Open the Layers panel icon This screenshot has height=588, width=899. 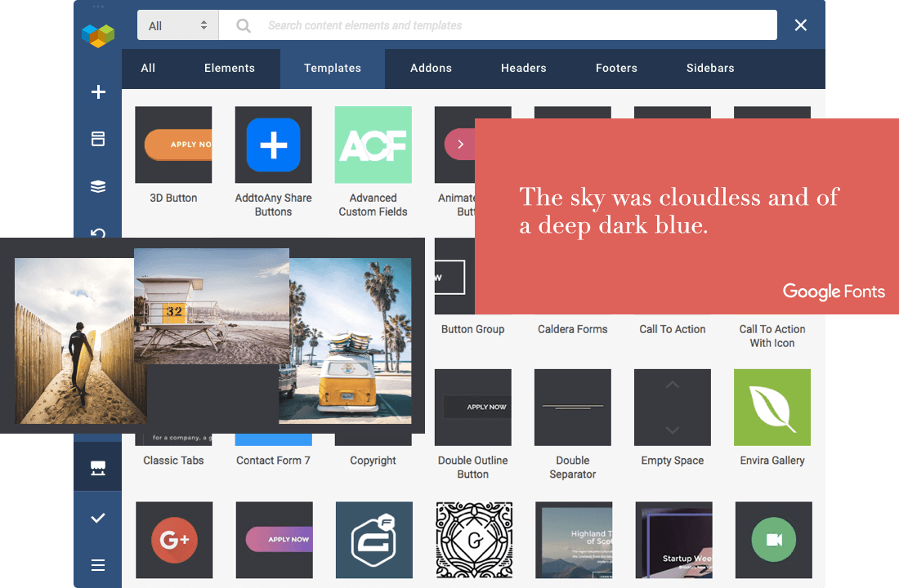97,186
